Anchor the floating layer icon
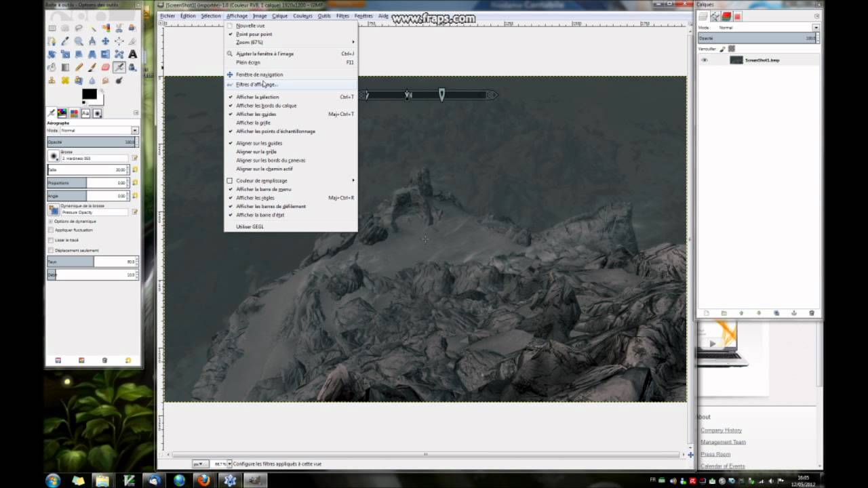Viewport: 868px width, 488px height. [x=794, y=313]
